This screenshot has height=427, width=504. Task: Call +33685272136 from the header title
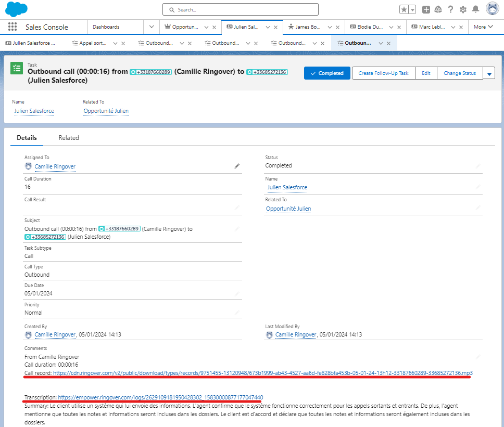click(x=267, y=72)
